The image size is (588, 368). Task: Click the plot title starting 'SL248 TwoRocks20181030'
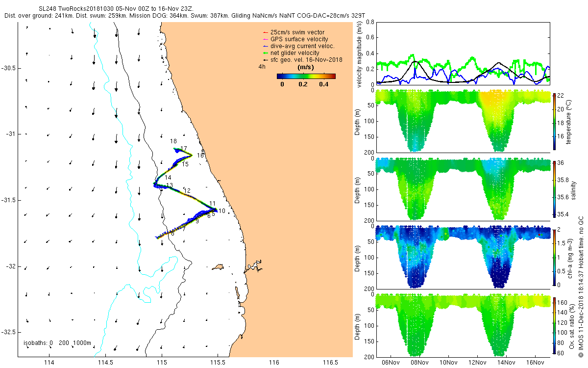pos(116,9)
